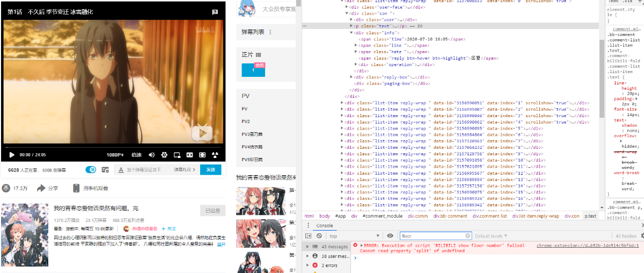Seek on the video progress bar
The image size is (644, 273).
[x=113, y=146]
